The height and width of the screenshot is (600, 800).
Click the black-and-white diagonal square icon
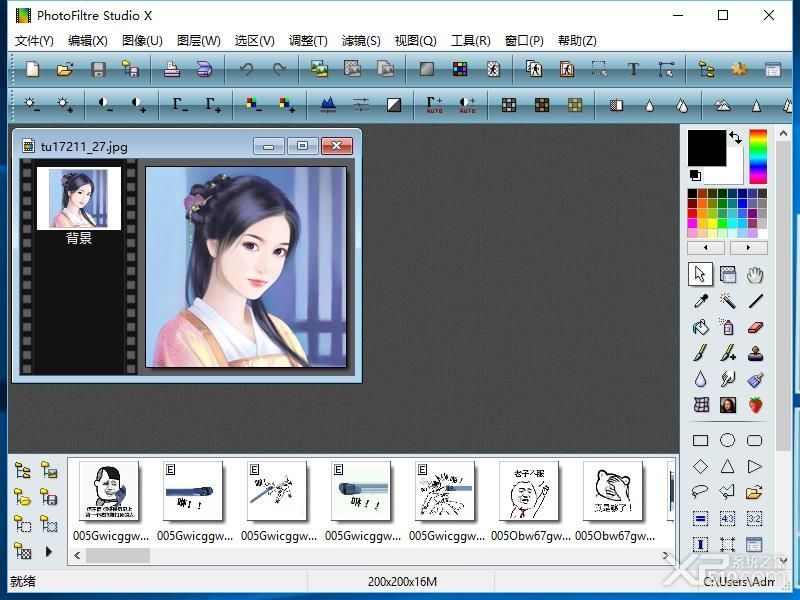[394, 105]
